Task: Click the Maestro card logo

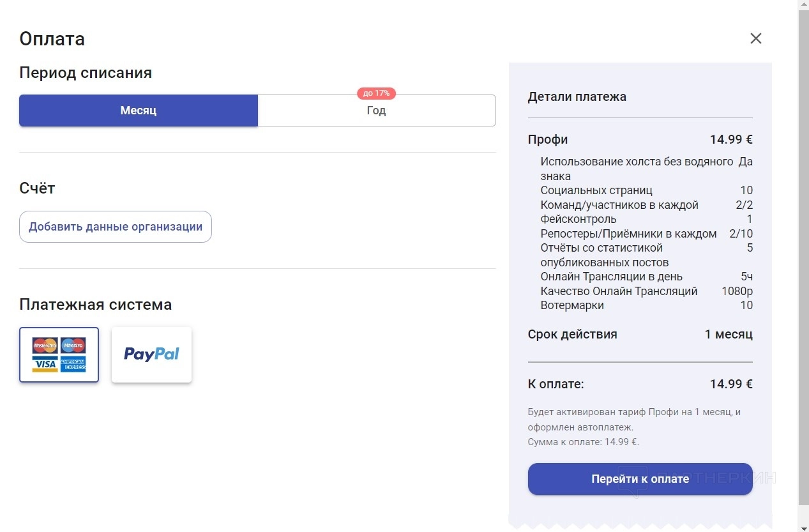Action: [x=73, y=346]
